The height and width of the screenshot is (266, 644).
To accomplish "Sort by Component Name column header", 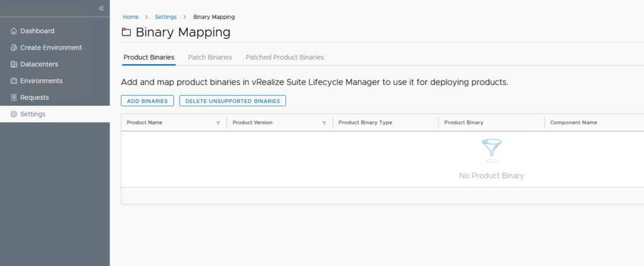I will click(x=573, y=123).
